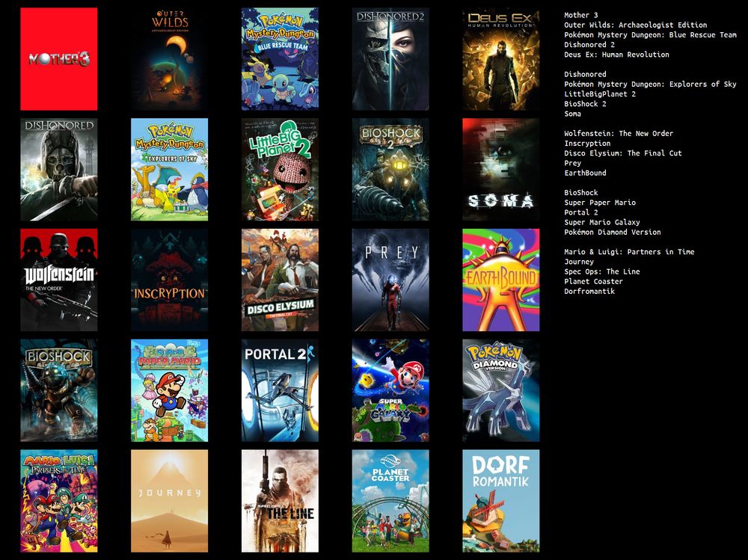Click the Disco Elysium cover art

(x=280, y=280)
